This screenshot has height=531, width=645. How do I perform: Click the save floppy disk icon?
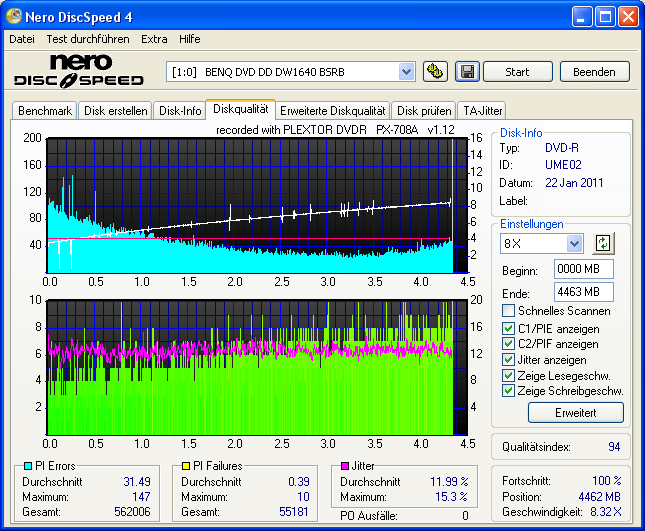pos(467,72)
